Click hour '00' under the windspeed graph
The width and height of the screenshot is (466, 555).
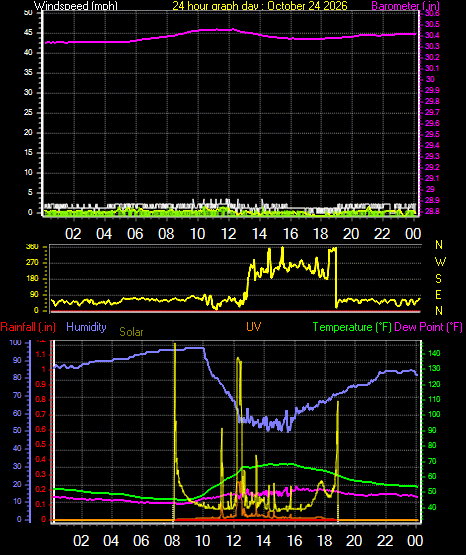pyautogui.click(x=413, y=234)
